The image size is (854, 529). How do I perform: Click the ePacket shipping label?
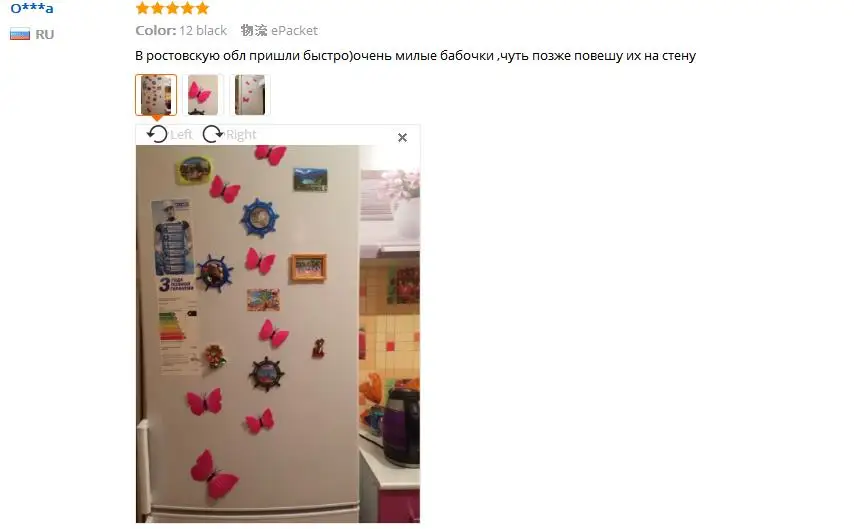294,31
